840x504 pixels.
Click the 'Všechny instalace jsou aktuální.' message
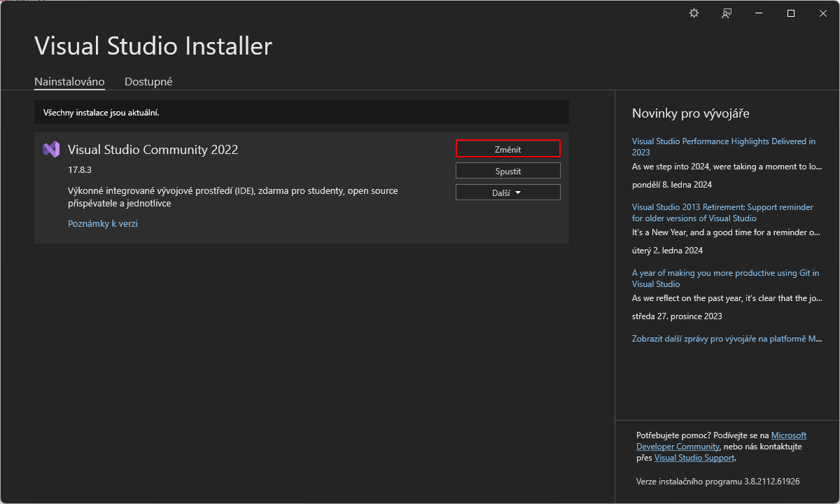tap(101, 112)
